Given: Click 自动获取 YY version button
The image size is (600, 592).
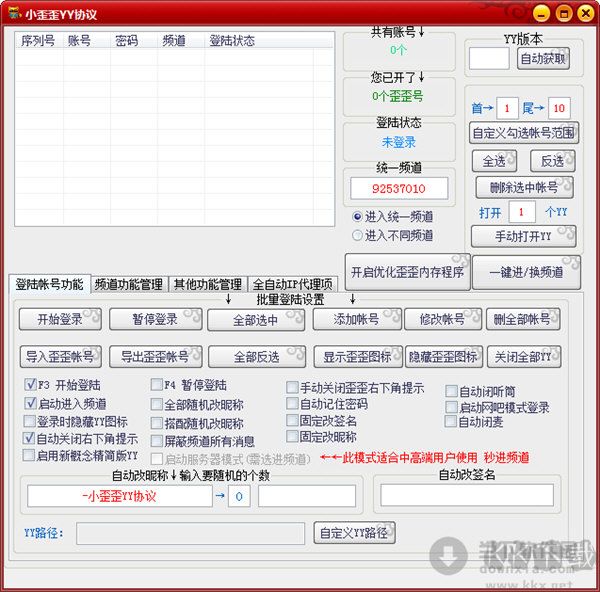Looking at the screenshot, I should [x=544, y=58].
